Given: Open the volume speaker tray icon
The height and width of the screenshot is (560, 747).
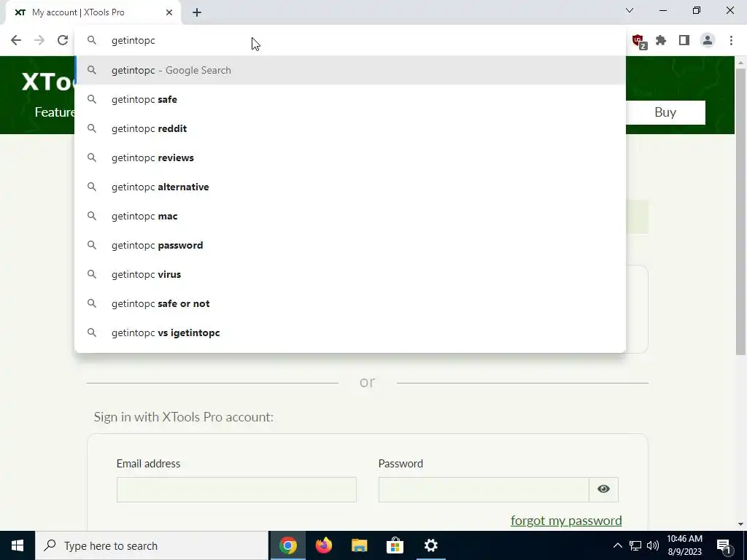Looking at the screenshot, I should pos(653,545).
